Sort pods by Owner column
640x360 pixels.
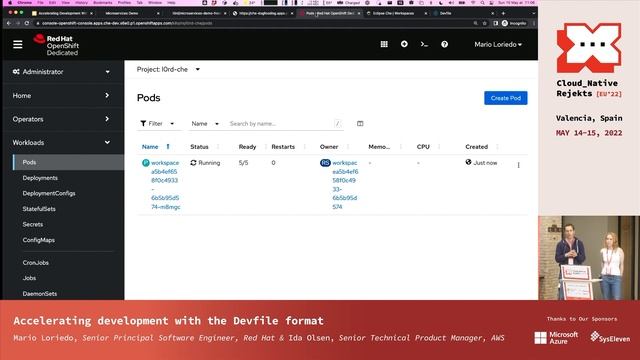(329, 147)
